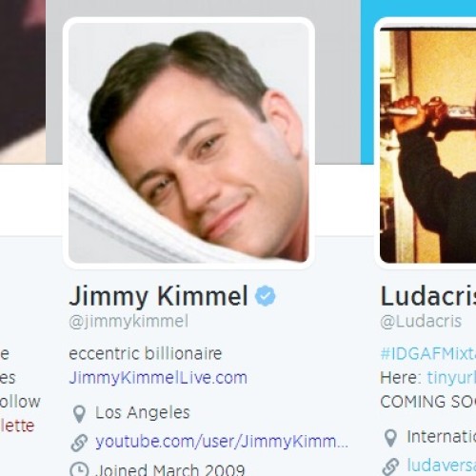The width and height of the screenshot is (476, 476).
Task: Click the blue verified badge beside Jimmy Kimmel
Action: pos(266,296)
